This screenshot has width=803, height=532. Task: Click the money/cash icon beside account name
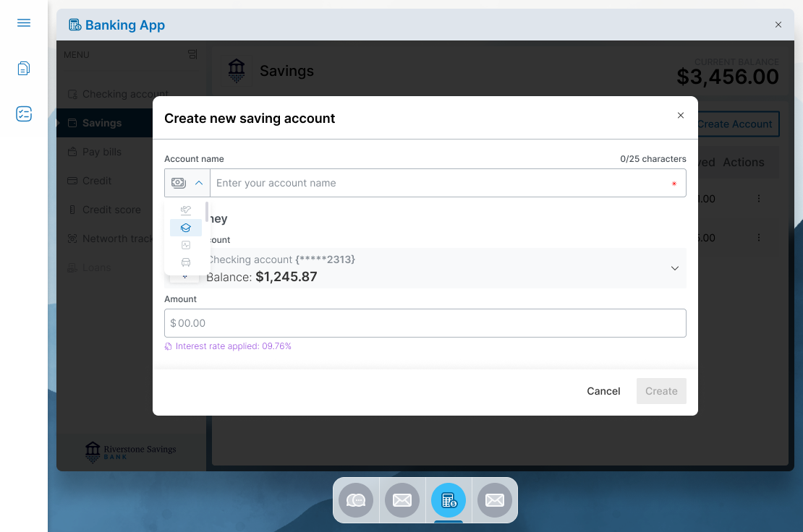coord(178,182)
